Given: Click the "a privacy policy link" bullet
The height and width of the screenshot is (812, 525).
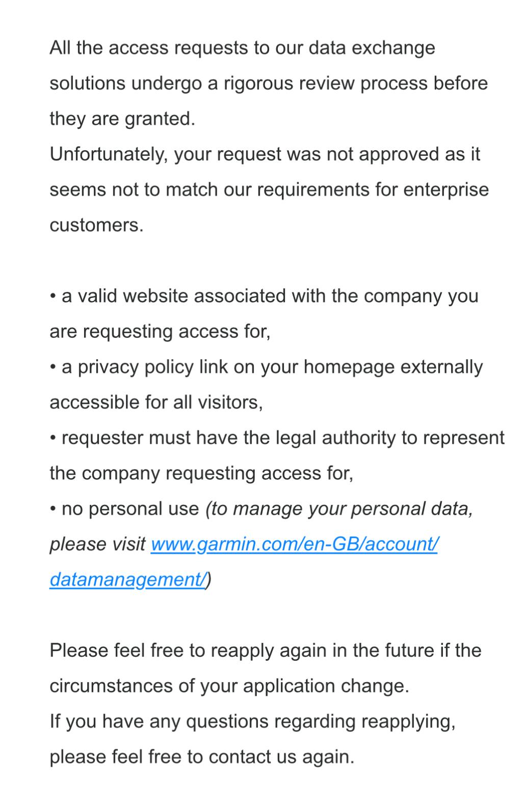Looking at the screenshot, I should click(271, 367).
